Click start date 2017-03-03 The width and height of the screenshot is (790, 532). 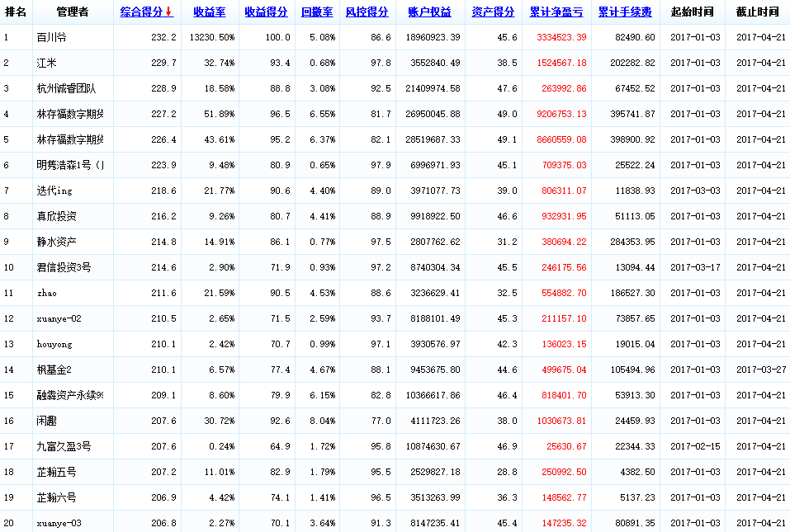pos(695,191)
